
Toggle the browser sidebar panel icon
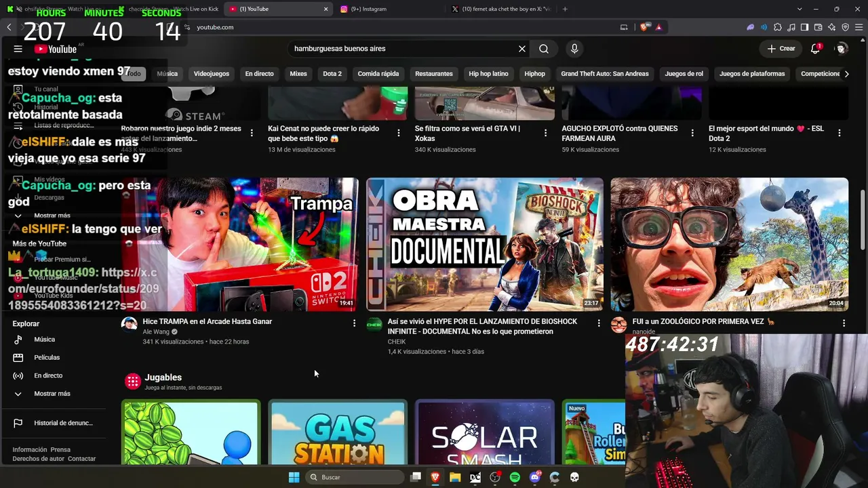[804, 27]
